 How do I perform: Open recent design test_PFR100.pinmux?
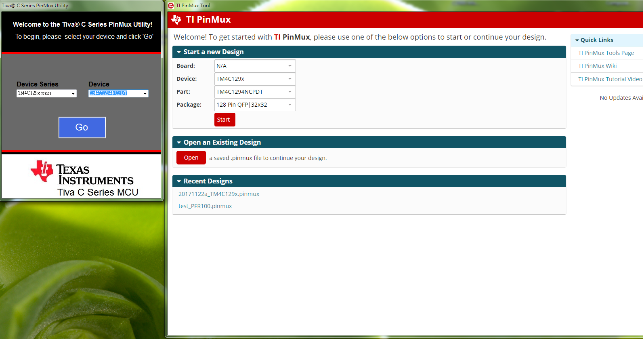pos(205,206)
